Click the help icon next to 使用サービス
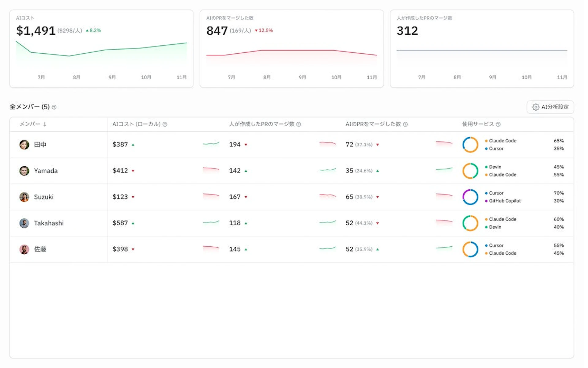This screenshot has height=368, width=588. pos(498,124)
